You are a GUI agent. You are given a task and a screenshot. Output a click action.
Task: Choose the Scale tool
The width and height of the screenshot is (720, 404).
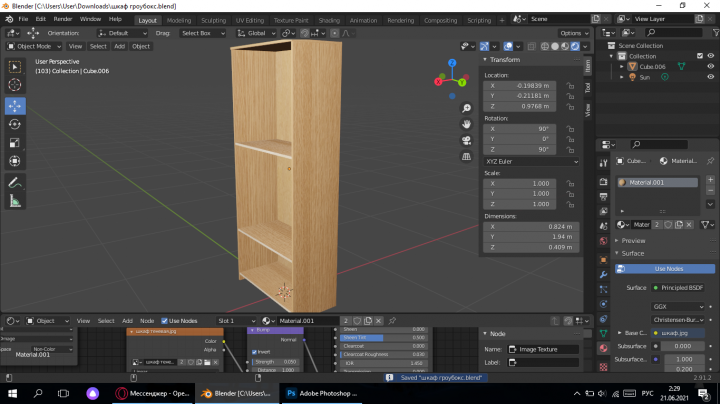pyautogui.click(x=15, y=143)
